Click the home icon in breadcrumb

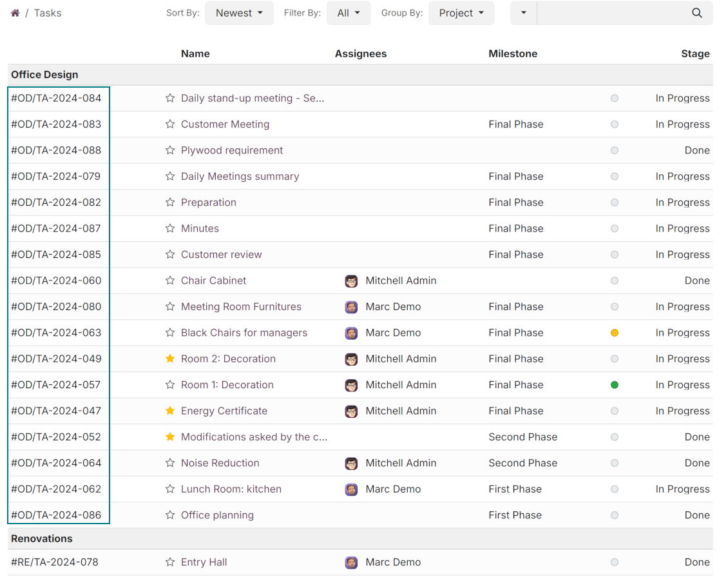coord(15,13)
